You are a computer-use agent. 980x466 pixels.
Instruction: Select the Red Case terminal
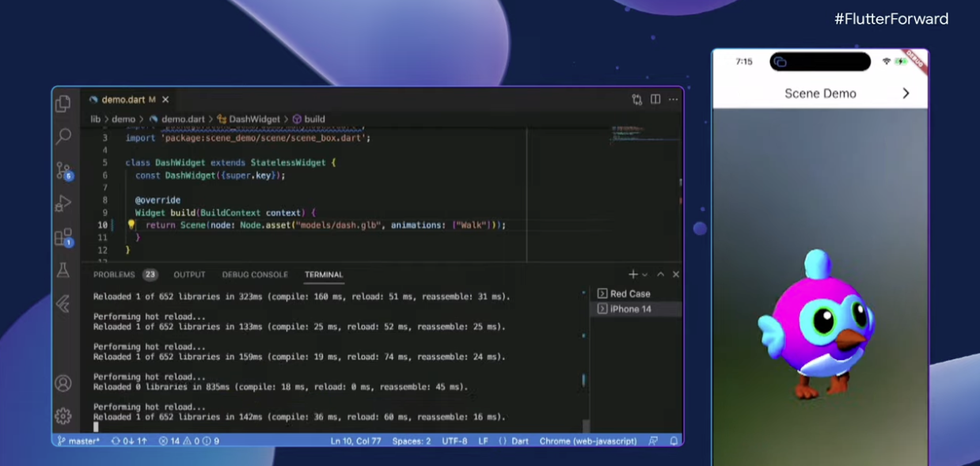636,294
